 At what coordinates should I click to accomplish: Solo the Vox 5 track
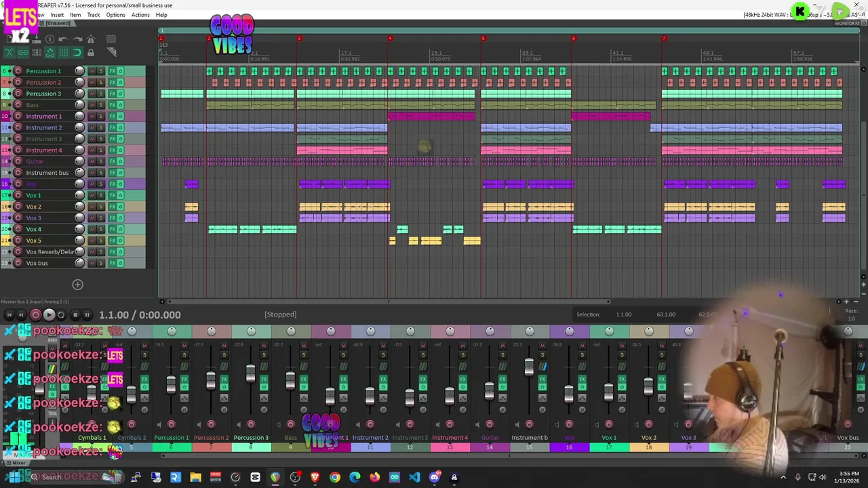[x=101, y=241]
